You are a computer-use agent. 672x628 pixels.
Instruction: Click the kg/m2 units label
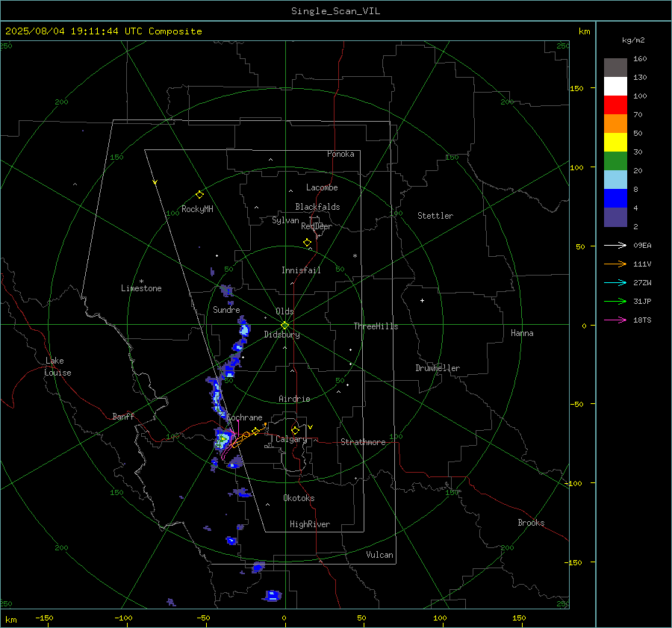(x=633, y=40)
